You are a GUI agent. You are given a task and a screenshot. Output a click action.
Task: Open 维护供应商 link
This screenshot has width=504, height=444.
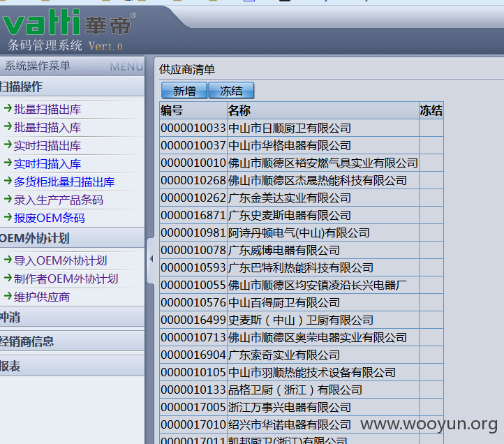(42, 297)
